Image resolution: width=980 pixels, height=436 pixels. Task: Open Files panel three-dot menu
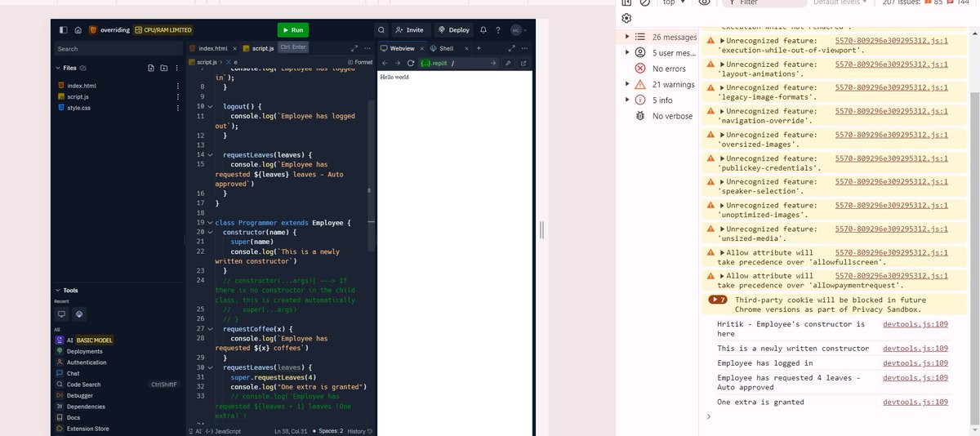click(177, 68)
